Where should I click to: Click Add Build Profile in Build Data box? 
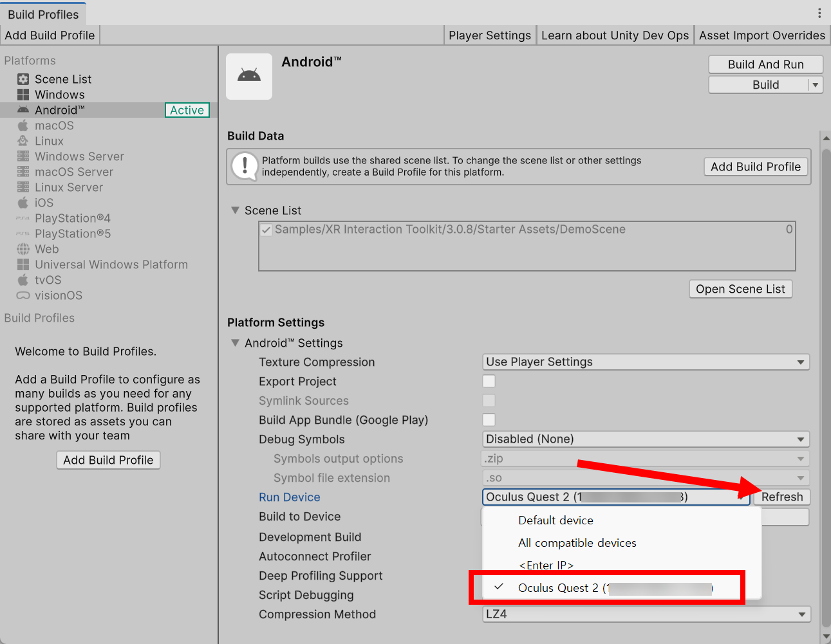[756, 167]
